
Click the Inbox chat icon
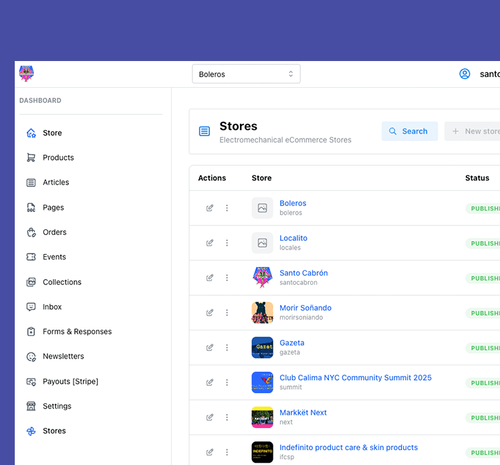tap(31, 307)
